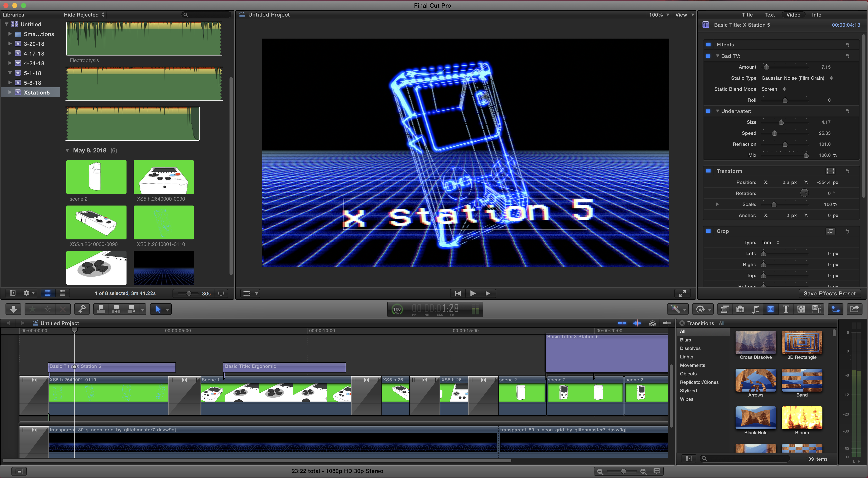This screenshot has height=478, width=868.
Task: Adjust the Bad TV Amount slider
Action: click(766, 67)
